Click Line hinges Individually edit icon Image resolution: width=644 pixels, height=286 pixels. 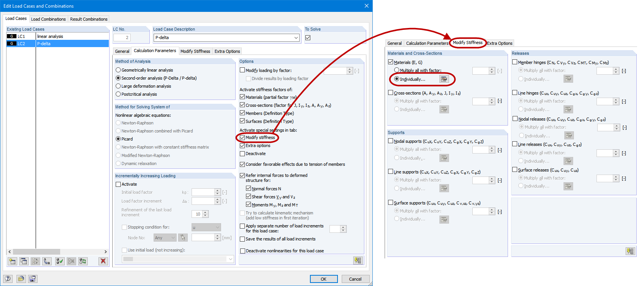568,109
